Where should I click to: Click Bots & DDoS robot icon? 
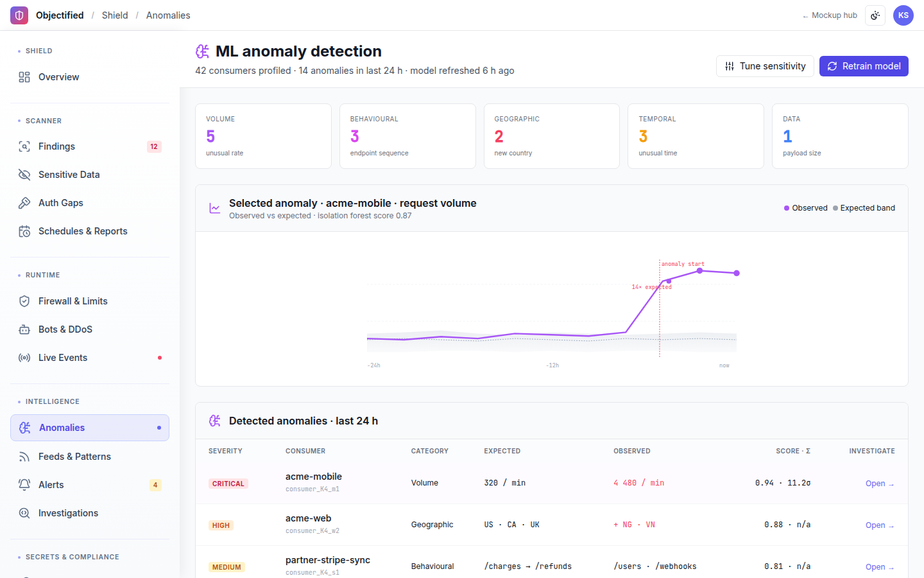point(24,329)
